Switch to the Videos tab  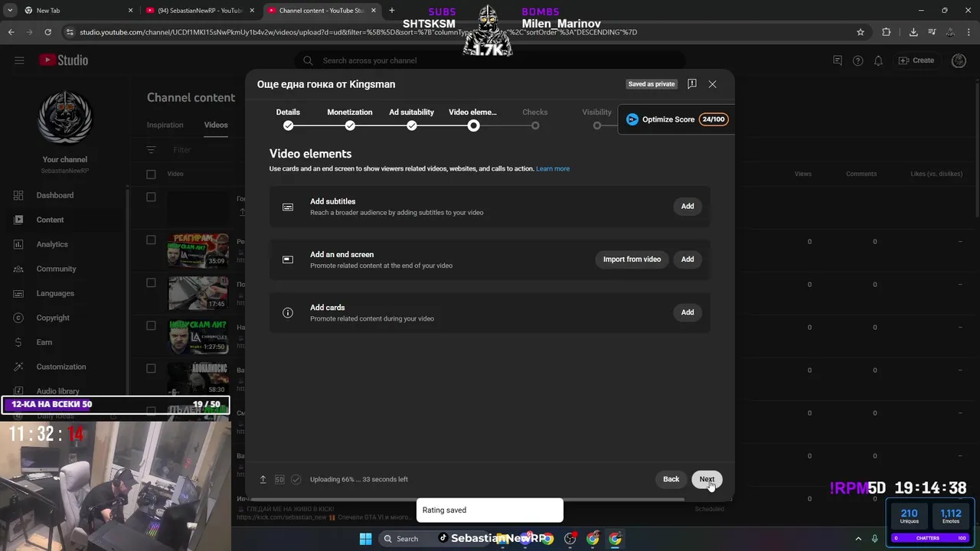click(x=216, y=125)
